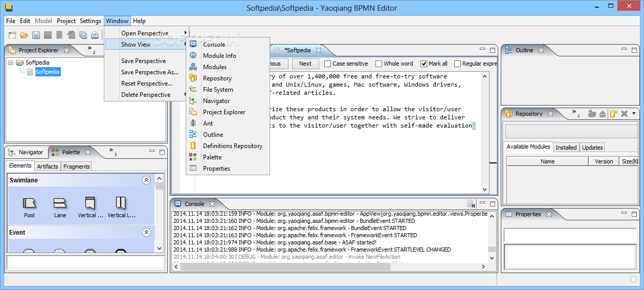
Task: Uncheck the Mark all checkbox
Action: (x=424, y=64)
